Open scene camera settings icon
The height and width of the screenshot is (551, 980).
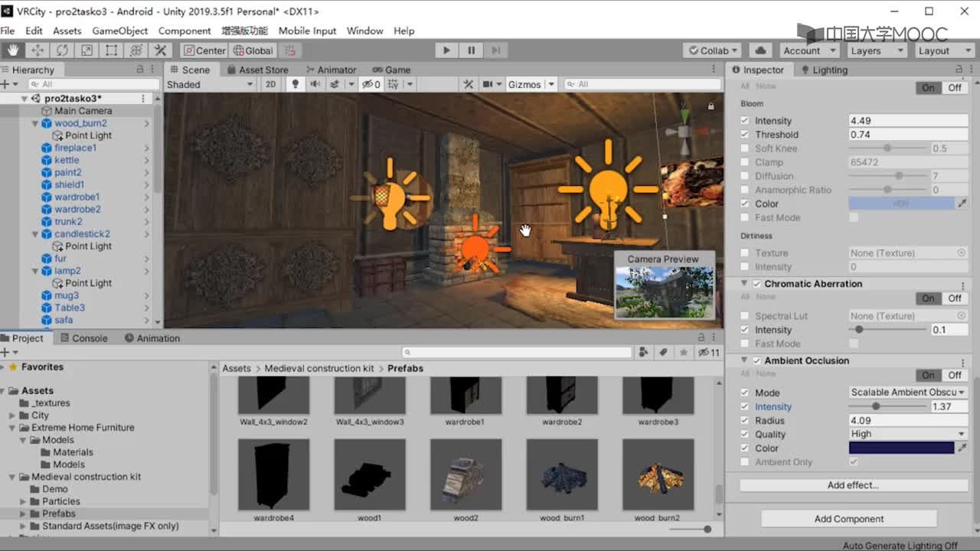tap(488, 84)
